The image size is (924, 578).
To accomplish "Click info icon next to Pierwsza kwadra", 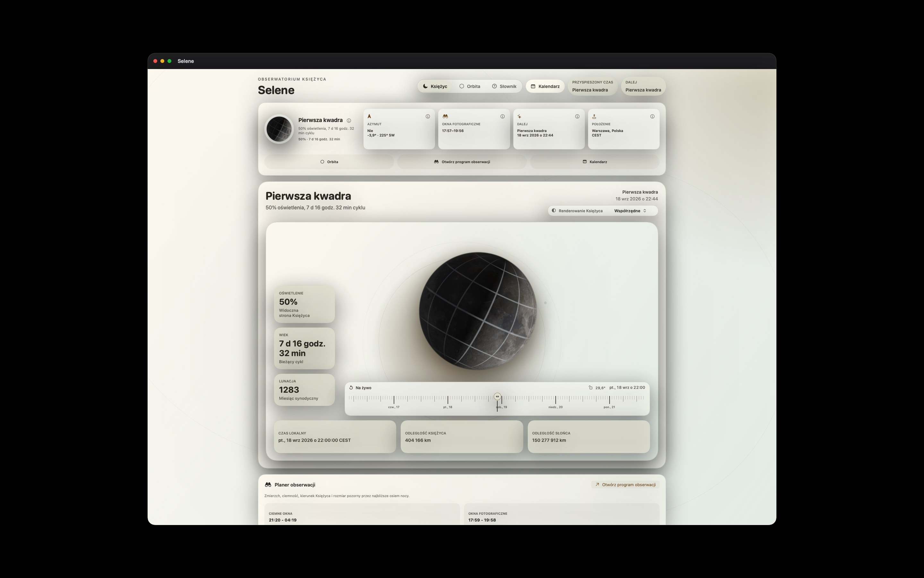I will coord(349,120).
